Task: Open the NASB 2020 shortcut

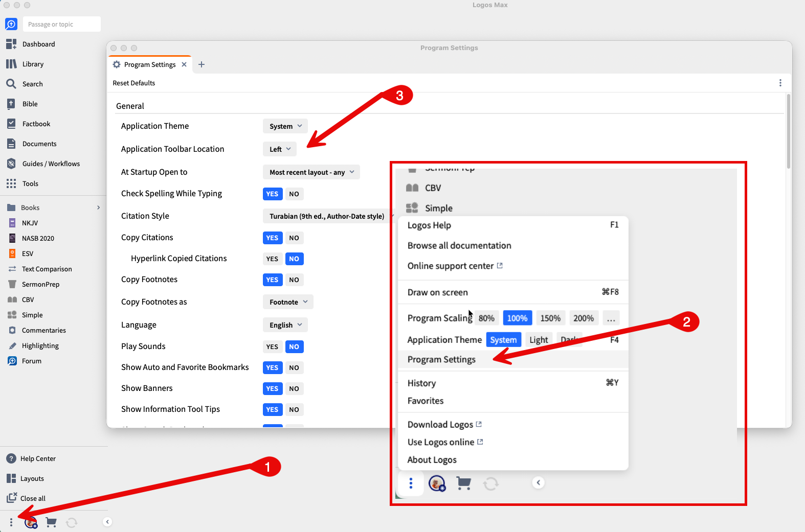Action: tap(38, 238)
